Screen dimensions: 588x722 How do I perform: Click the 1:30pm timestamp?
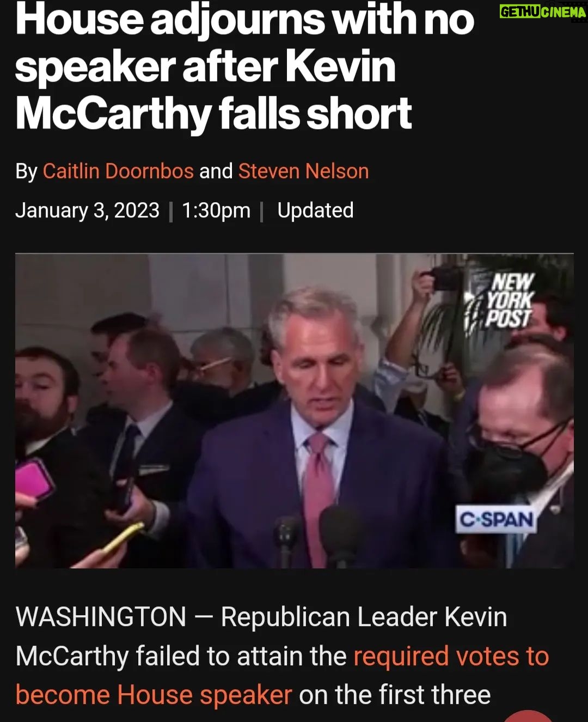(216, 210)
